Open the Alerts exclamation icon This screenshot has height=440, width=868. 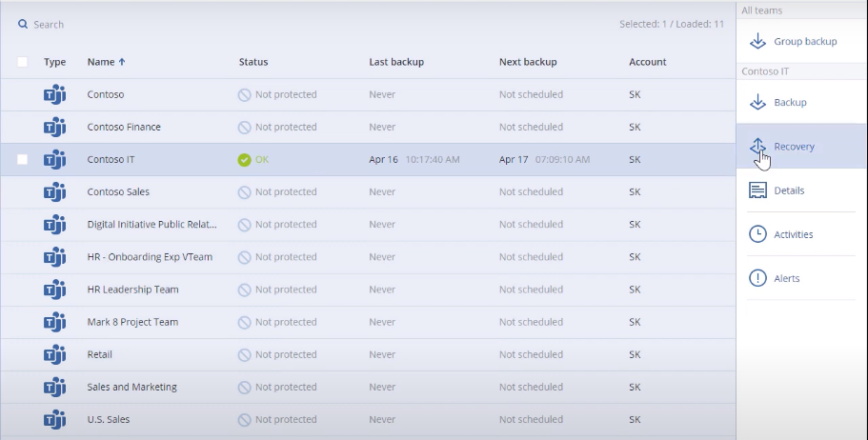coord(757,278)
